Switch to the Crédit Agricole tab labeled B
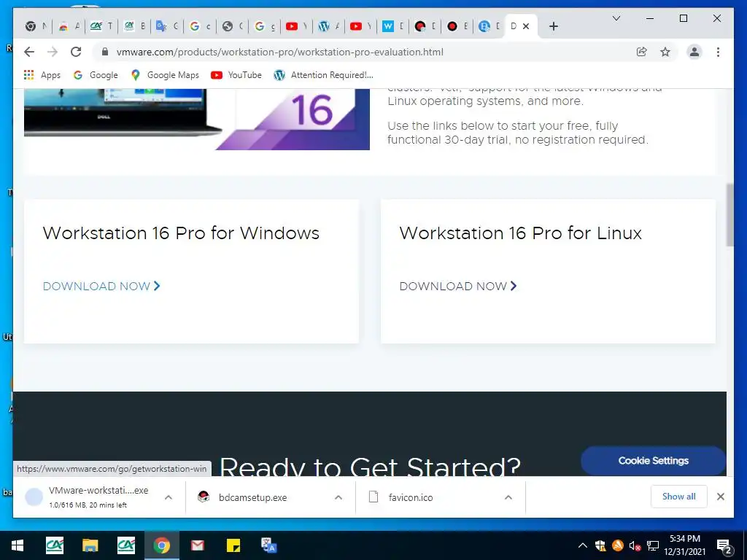747x560 pixels. [x=134, y=27]
